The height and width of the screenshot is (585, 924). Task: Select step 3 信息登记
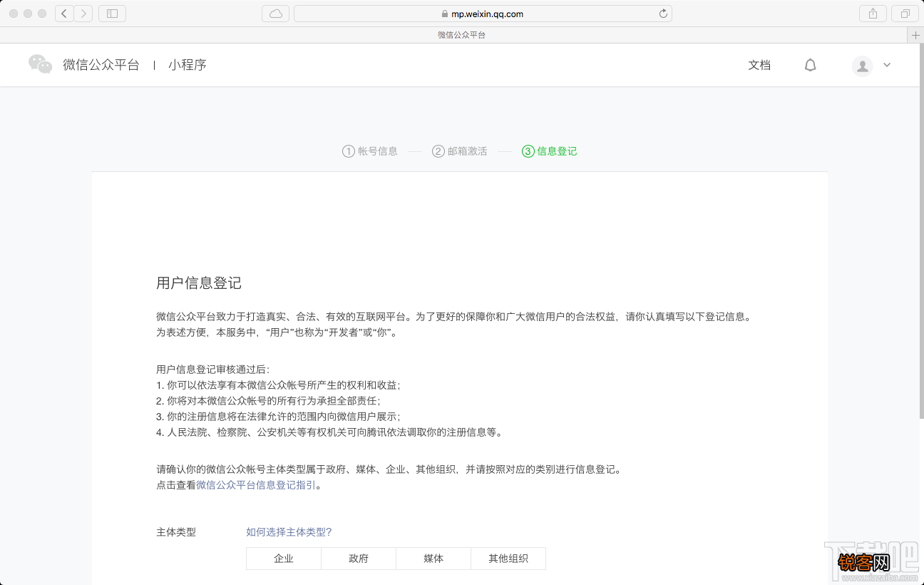pyautogui.click(x=550, y=151)
